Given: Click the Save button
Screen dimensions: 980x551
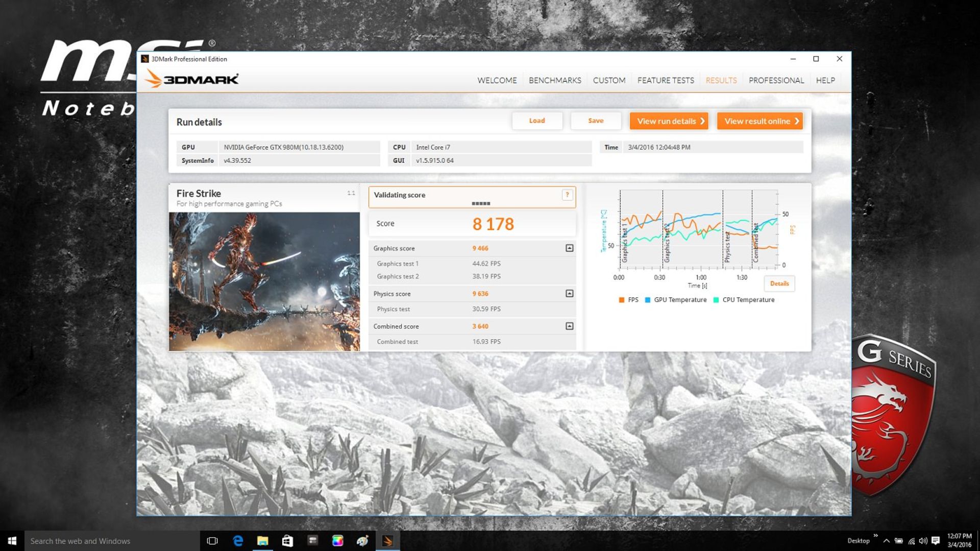Looking at the screenshot, I should pos(596,121).
